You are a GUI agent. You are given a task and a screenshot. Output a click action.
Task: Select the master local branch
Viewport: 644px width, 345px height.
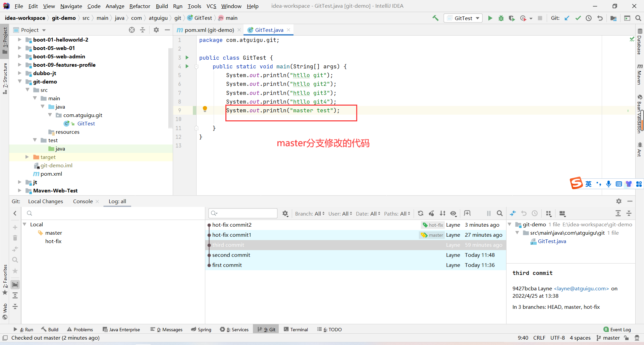pos(54,233)
